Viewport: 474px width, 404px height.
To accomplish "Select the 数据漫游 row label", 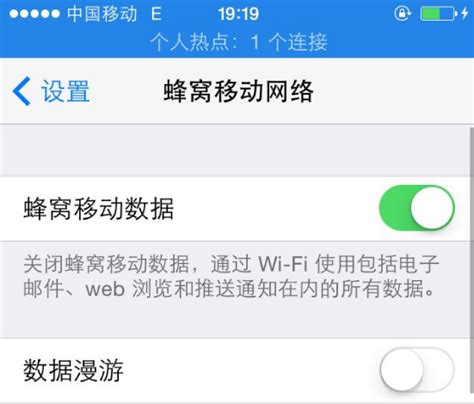I will [73, 370].
